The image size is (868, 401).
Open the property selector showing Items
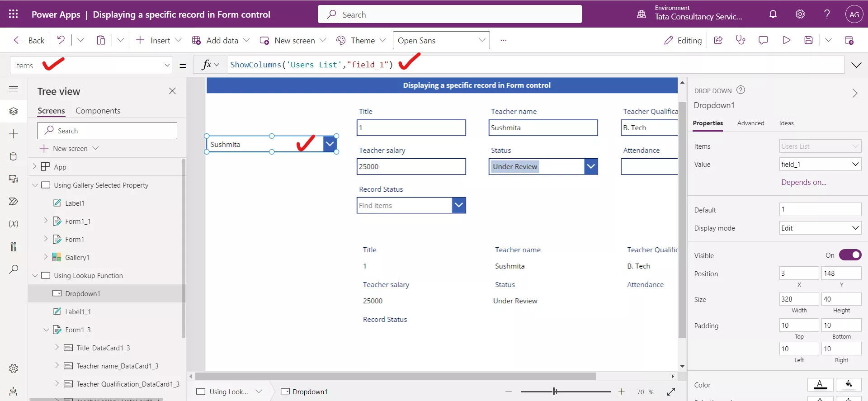pos(91,66)
